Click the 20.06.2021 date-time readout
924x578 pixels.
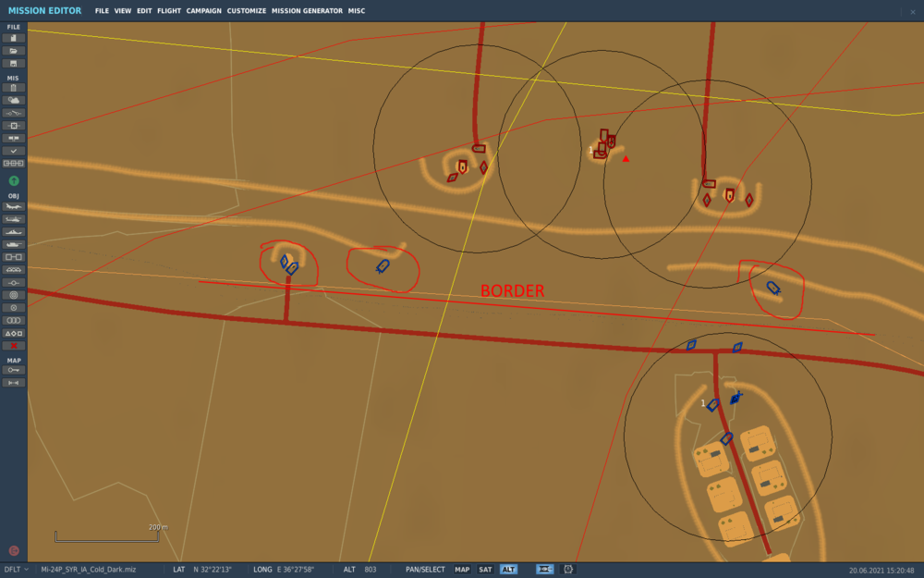coord(881,571)
